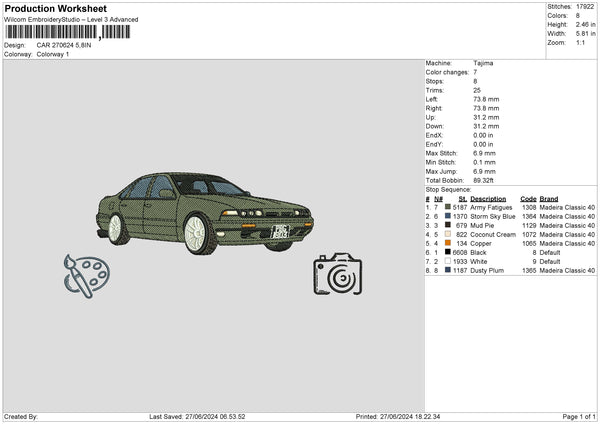Click the Army Fatigues color swatch
This screenshot has height=424, width=600.
pos(448,207)
